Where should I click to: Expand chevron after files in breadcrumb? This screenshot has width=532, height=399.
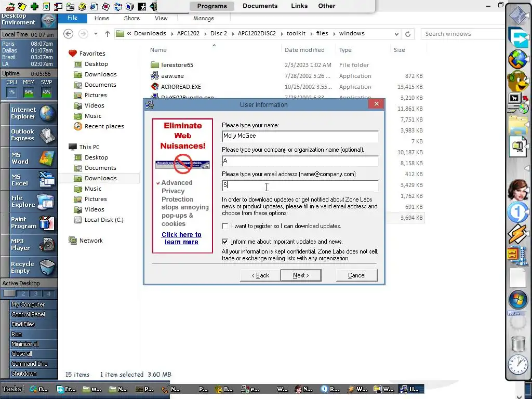coord(334,34)
